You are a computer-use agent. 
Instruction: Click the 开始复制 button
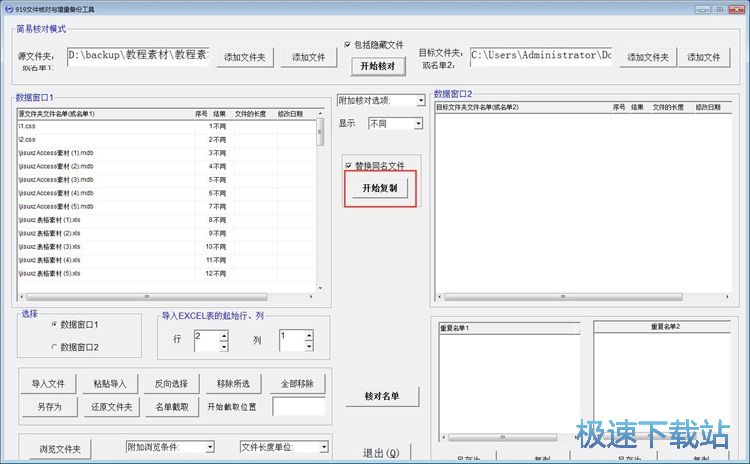coord(380,188)
